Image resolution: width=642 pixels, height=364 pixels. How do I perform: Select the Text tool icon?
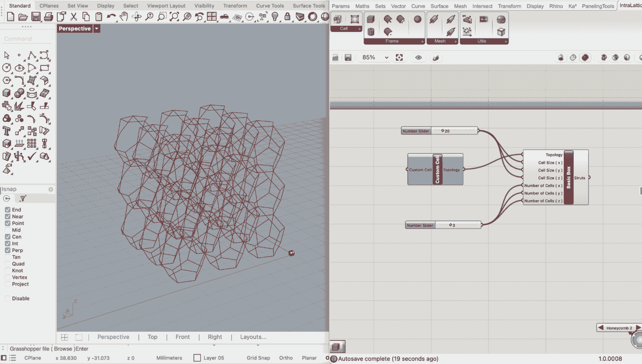[7, 131]
